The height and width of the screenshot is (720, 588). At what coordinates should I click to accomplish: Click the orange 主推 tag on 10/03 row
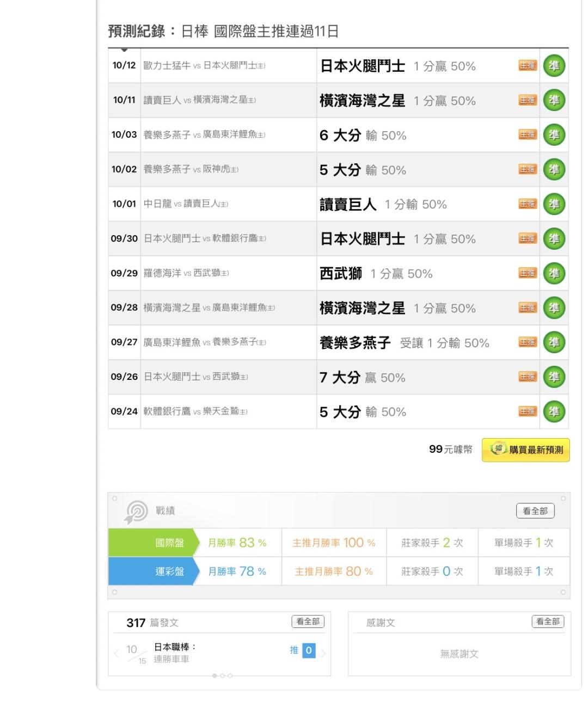click(528, 135)
